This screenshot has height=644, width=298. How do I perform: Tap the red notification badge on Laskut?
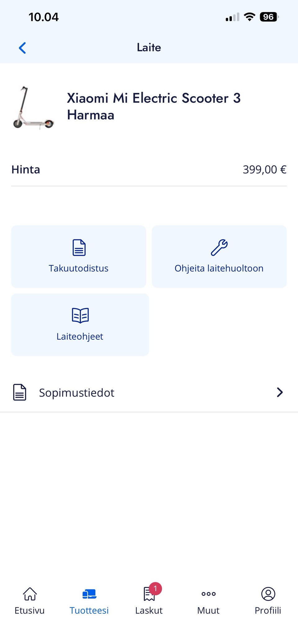155,588
